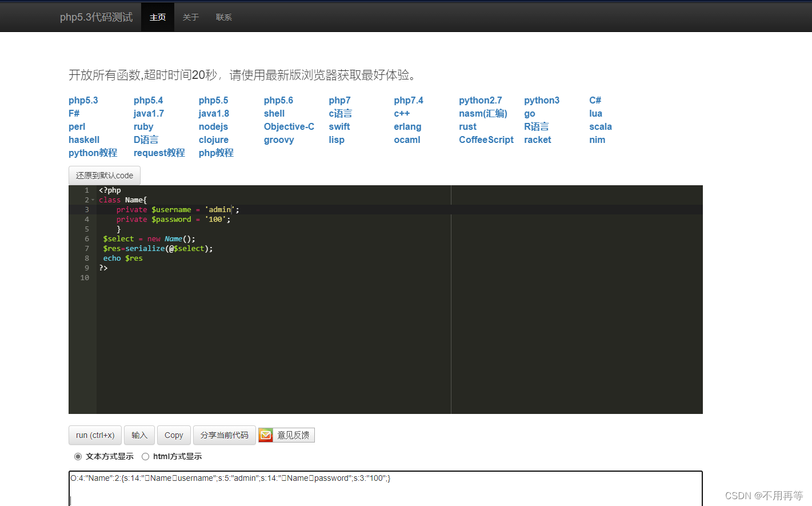Click 还原到默认code to reset the code

104,175
